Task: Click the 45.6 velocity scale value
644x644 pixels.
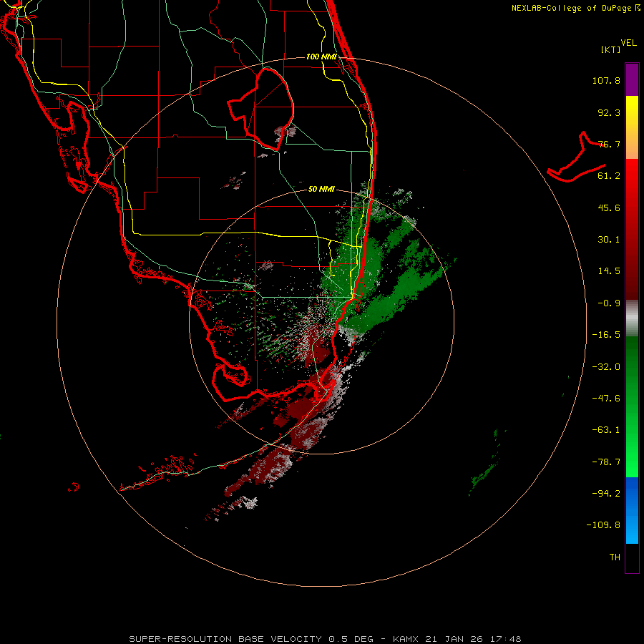Action: (x=609, y=208)
